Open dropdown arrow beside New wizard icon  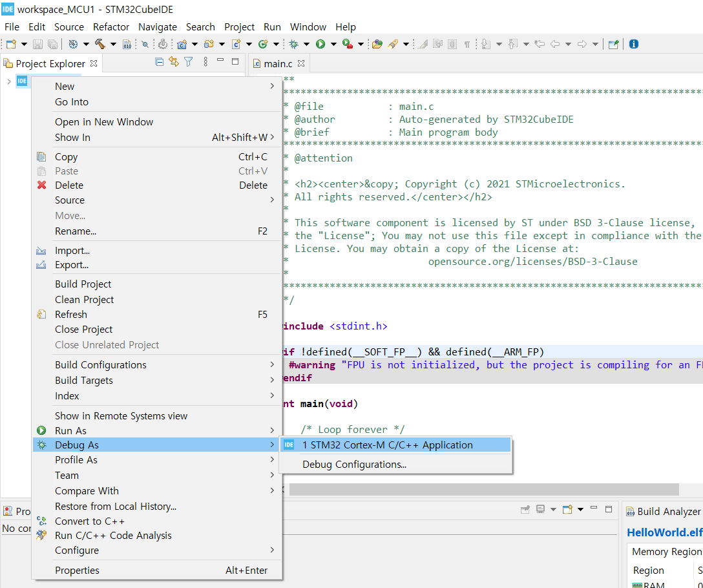[24, 44]
